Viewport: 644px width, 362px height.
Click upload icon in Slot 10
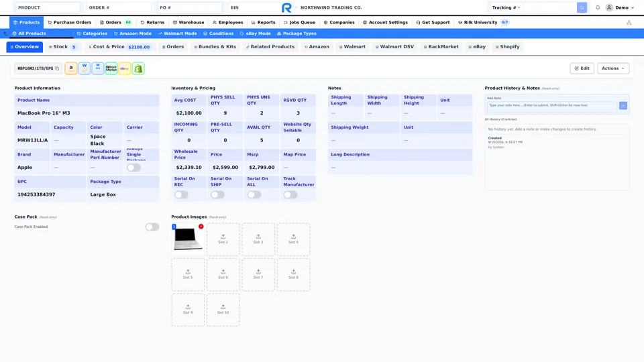(223, 306)
